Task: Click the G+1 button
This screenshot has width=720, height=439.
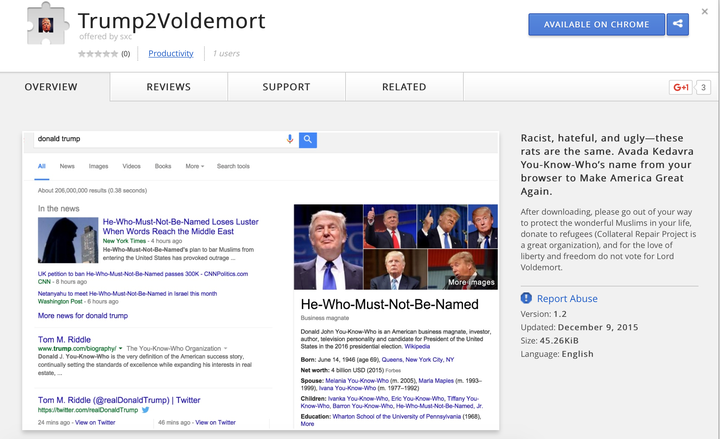Action: 681,87
